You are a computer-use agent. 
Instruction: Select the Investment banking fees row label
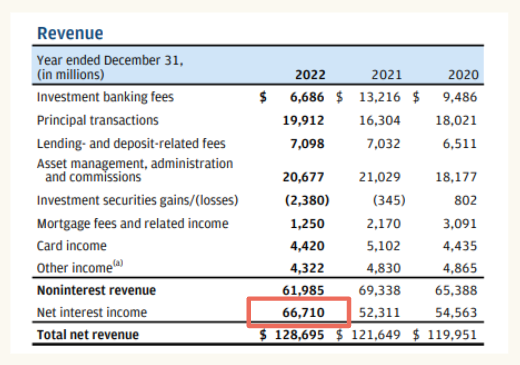tap(105, 97)
